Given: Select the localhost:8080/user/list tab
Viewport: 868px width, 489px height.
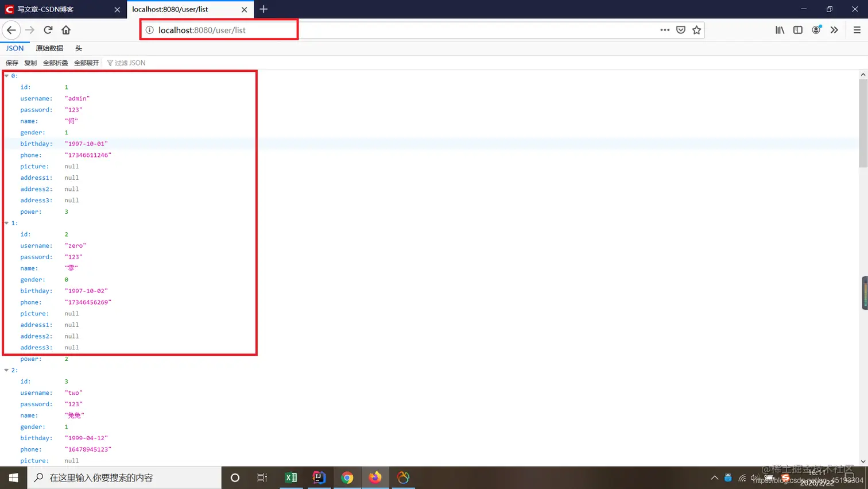Looking at the screenshot, I should click(190, 9).
